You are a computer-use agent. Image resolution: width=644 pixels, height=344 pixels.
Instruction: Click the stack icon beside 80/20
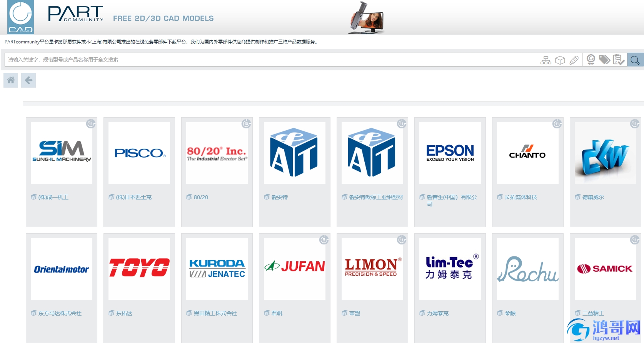click(x=189, y=197)
